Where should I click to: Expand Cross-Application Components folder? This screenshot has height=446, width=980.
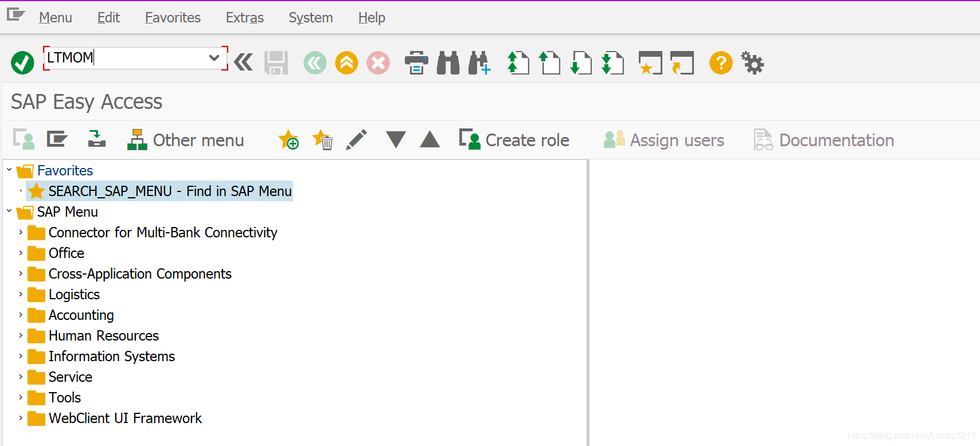point(21,273)
